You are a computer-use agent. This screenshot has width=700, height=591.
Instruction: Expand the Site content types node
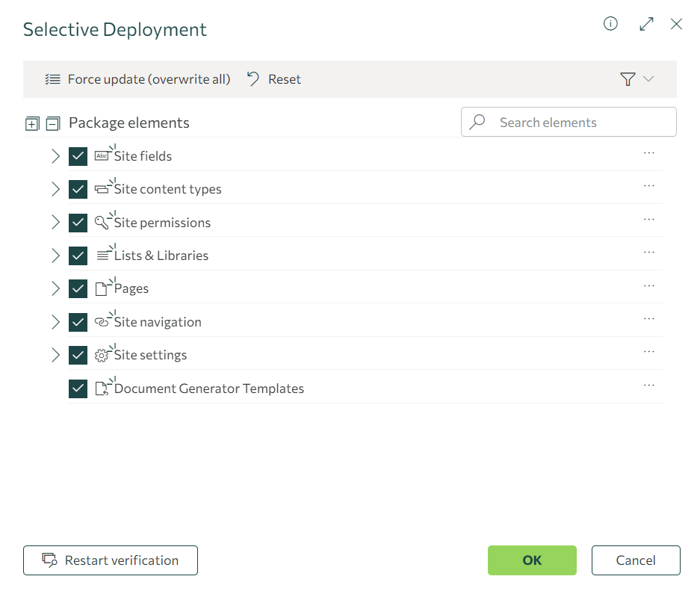(x=55, y=189)
